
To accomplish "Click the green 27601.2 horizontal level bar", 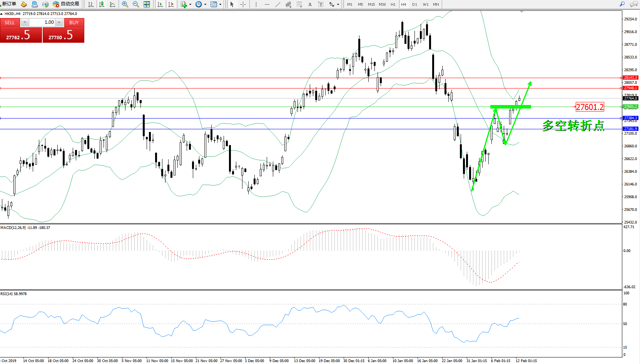I will tap(510, 107).
